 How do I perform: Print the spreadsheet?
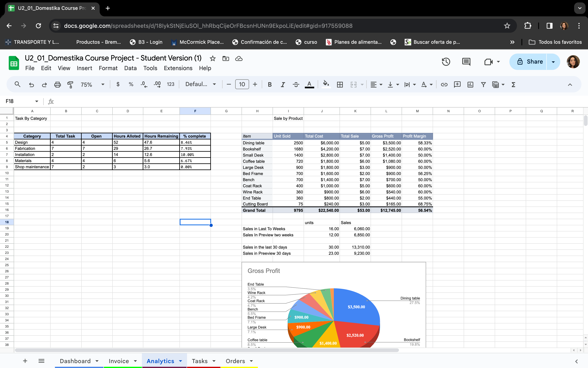[57, 84]
